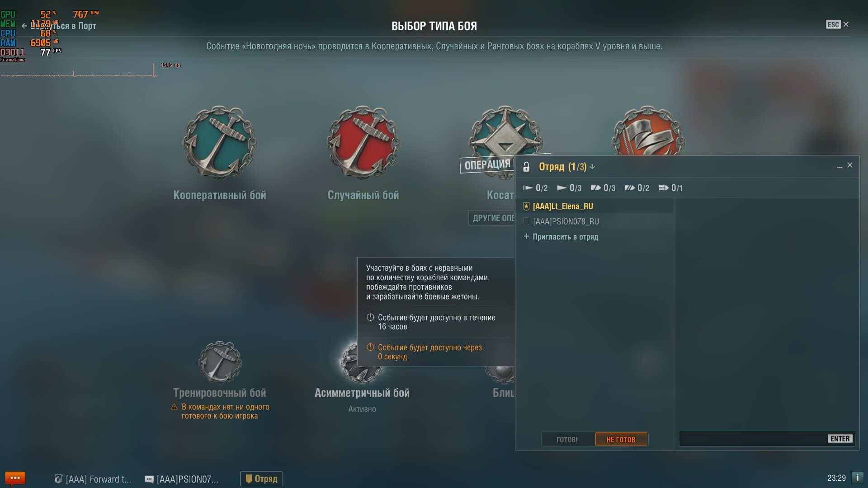Set status to НЕ ГОТОВ
The image size is (868, 488).
click(x=621, y=439)
